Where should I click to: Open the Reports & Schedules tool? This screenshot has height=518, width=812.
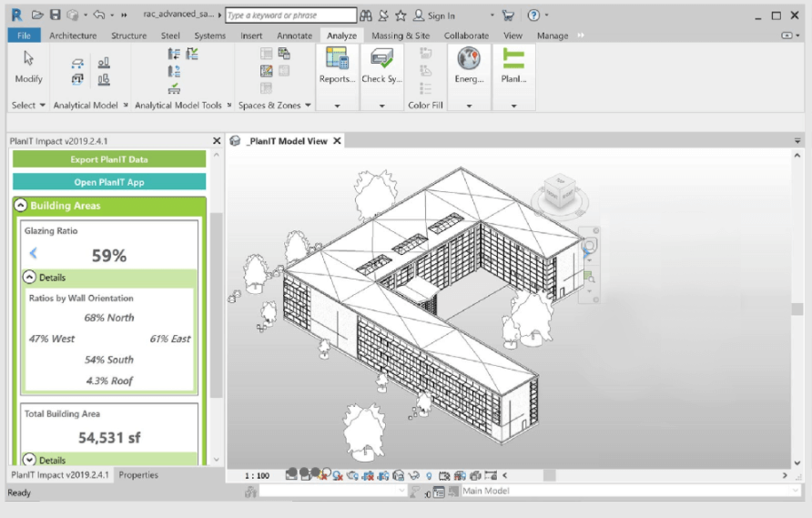point(337,66)
